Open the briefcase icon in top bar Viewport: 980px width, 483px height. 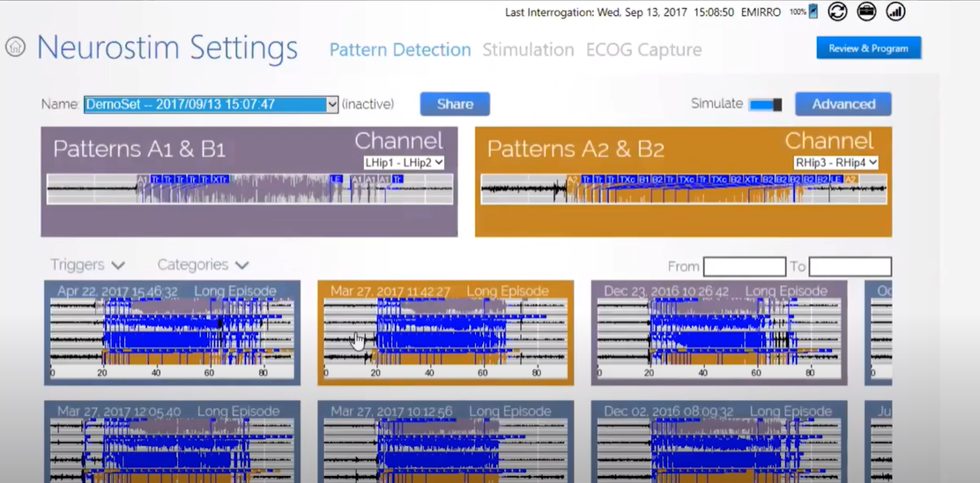point(866,11)
